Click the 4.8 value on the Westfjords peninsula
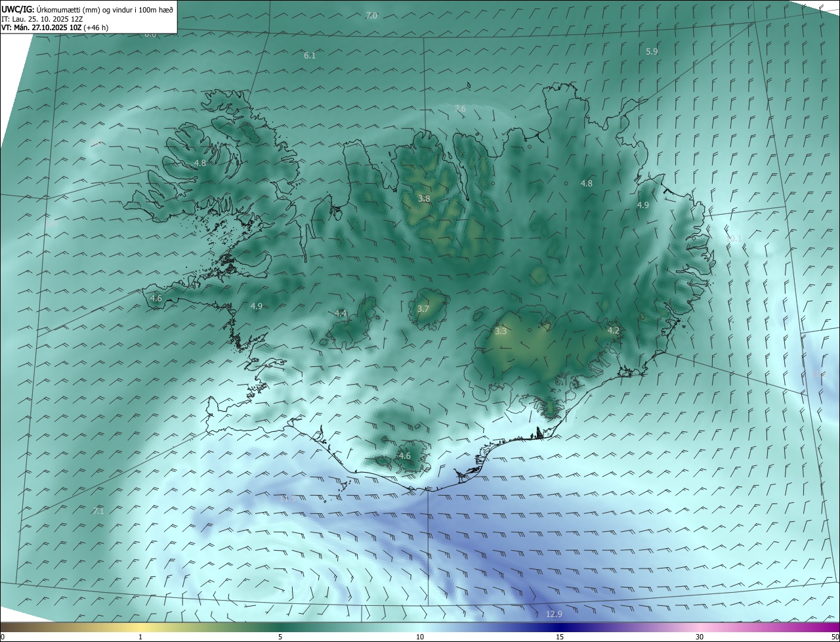Image resolution: width=840 pixels, height=642 pixels. coord(200,163)
